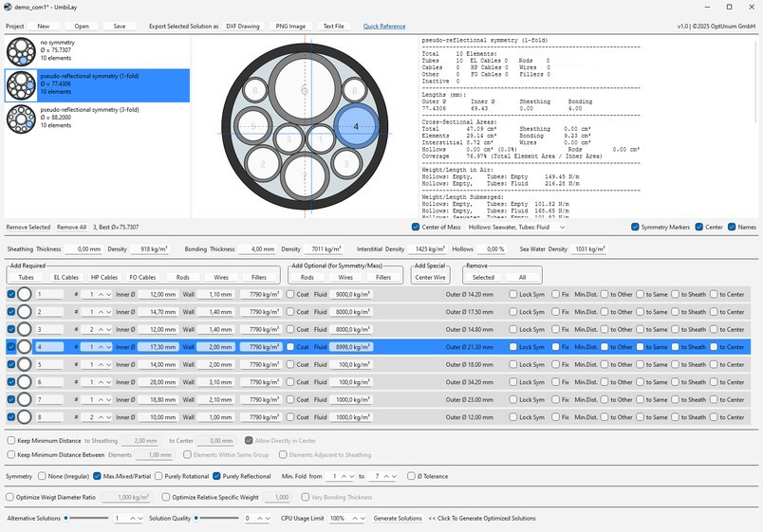Open the Quick Reference link
Image resolution: width=763 pixels, height=532 pixels.
(383, 27)
